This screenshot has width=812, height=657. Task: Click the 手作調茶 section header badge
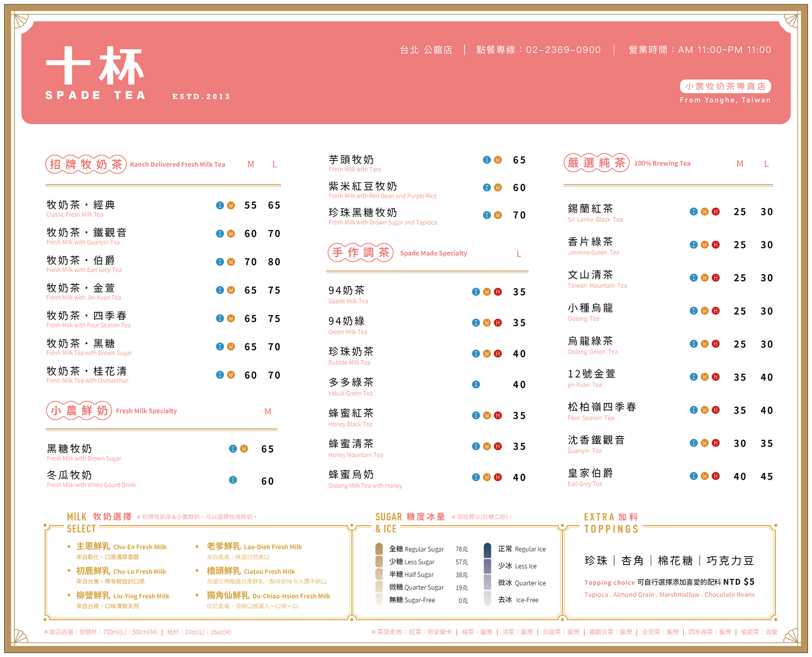[360, 253]
